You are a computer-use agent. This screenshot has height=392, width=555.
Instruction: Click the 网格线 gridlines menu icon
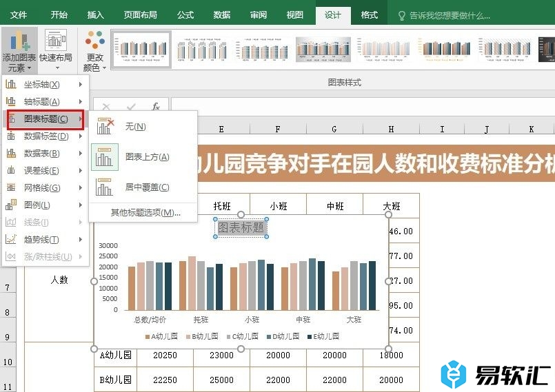(x=11, y=188)
